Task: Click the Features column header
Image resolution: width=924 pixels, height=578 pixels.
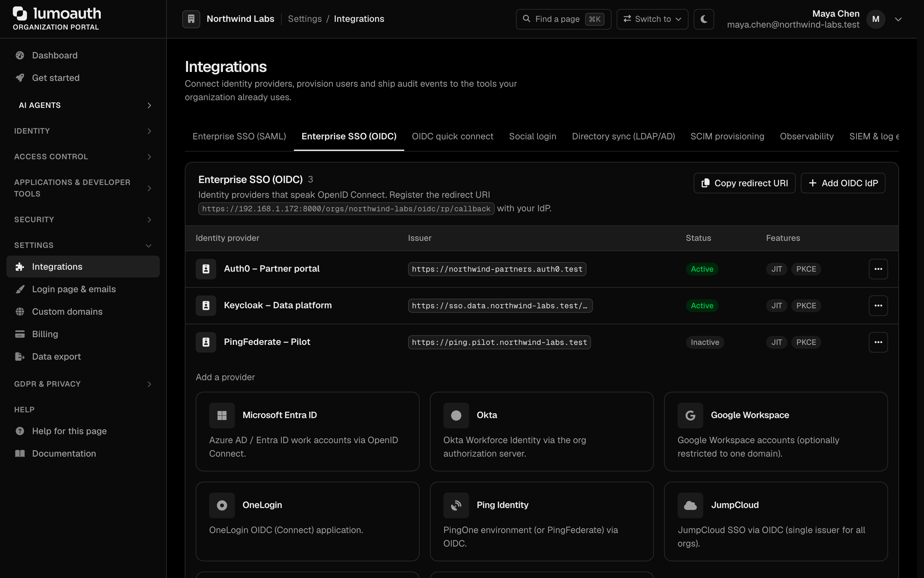Action: [x=783, y=238]
